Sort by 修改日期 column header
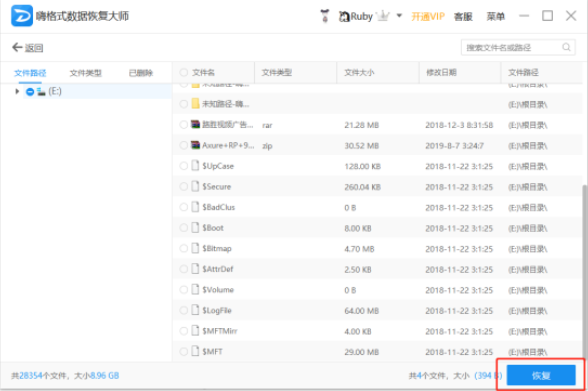The height and width of the screenshot is (391, 588). pyautogui.click(x=441, y=72)
